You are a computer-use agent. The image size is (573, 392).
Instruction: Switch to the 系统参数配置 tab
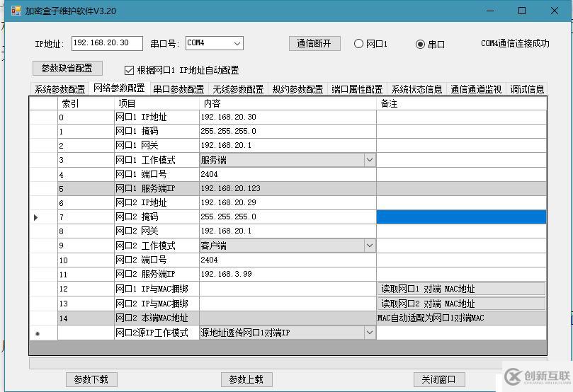pyautogui.click(x=60, y=89)
